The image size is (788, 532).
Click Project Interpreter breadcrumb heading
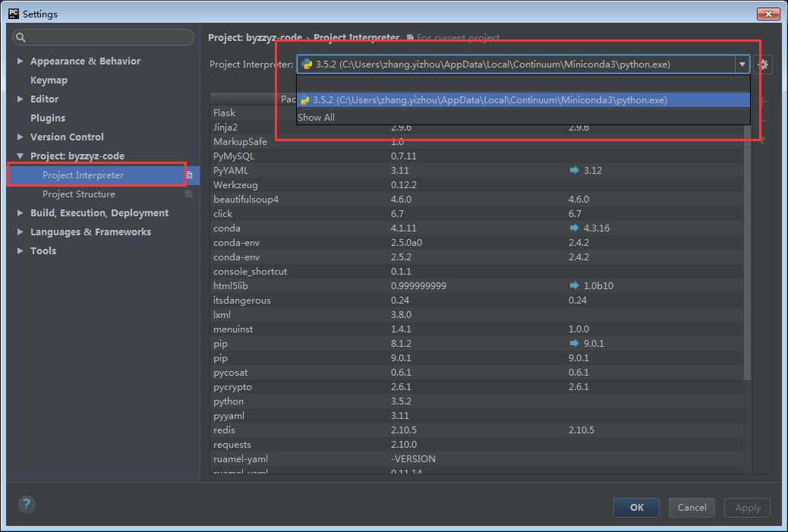pyautogui.click(x=356, y=38)
